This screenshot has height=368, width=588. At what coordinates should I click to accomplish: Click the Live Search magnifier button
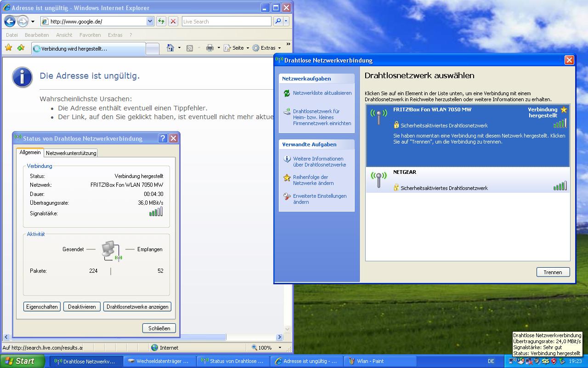coord(278,21)
